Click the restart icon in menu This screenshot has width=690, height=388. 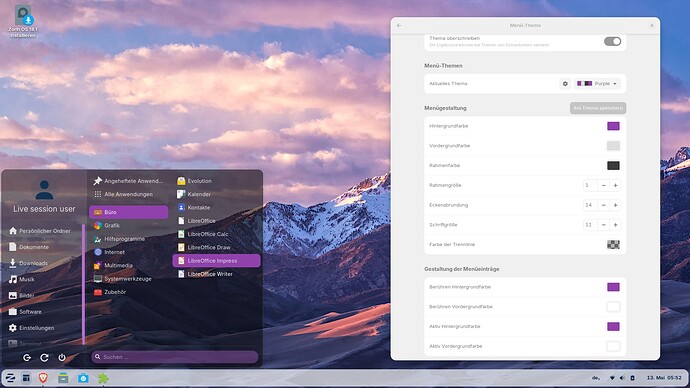click(44, 358)
